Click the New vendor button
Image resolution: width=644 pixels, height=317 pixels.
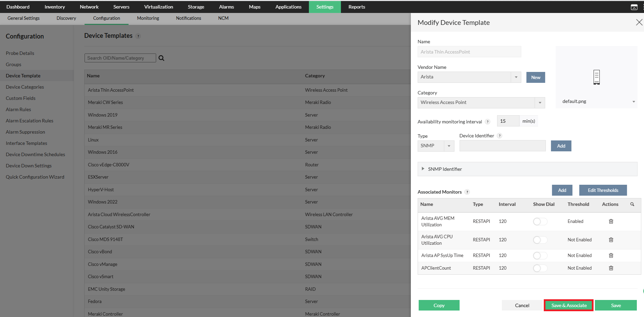pyautogui.click(x=536, y=77)
